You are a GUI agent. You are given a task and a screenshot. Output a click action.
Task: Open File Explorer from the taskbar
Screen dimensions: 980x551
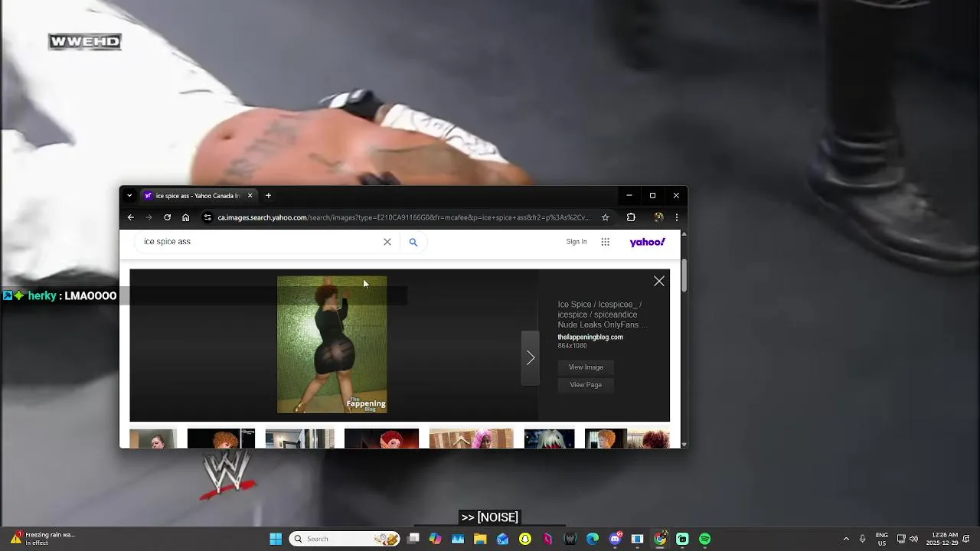coord(480,539)
